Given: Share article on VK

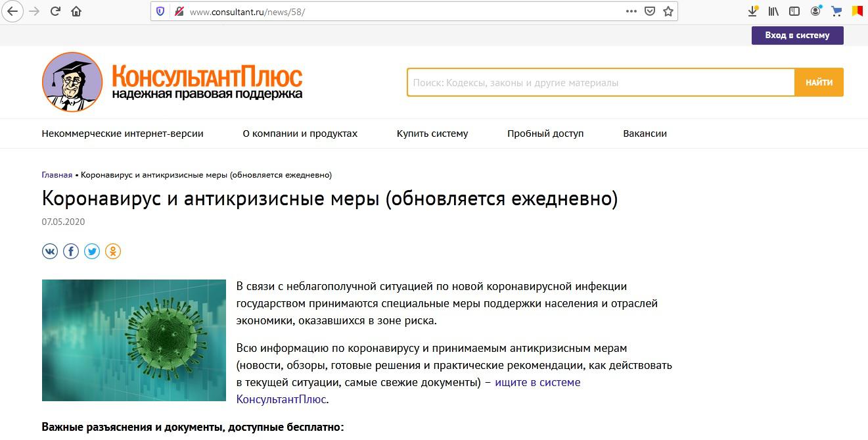Looking at the screenshot, I should [50, 251].
